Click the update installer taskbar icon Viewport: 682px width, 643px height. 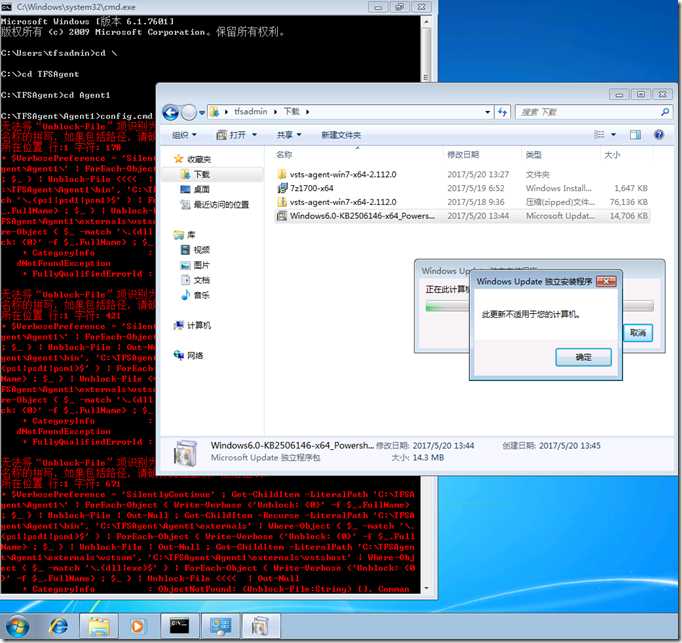coord(261,627)
